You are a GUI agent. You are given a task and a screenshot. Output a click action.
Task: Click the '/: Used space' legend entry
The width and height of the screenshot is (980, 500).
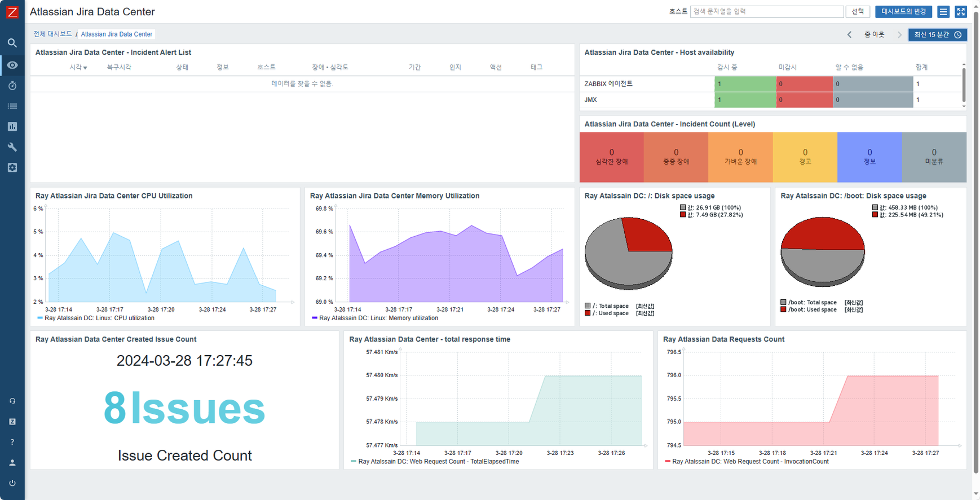619,313
